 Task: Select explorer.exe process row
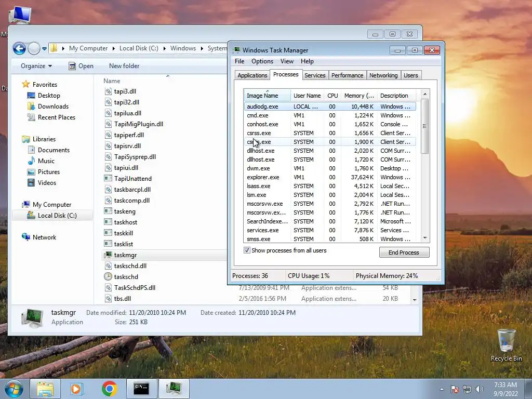[330, 177]
